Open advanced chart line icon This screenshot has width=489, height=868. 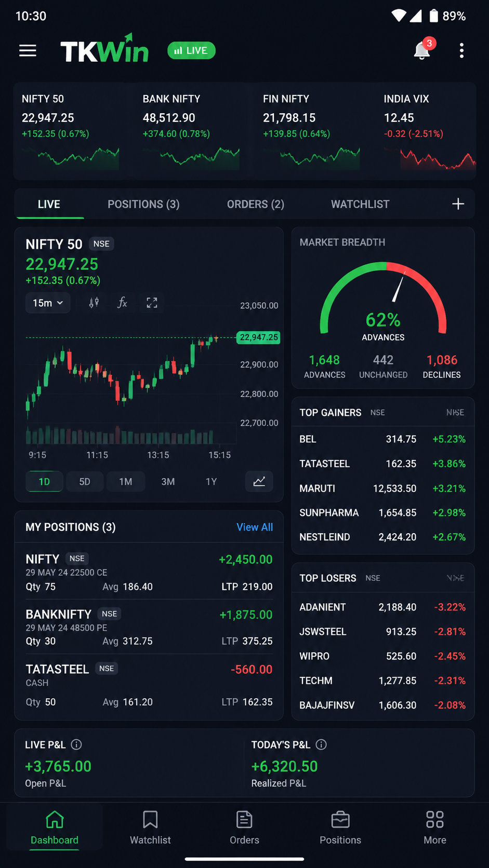point(259,481)
